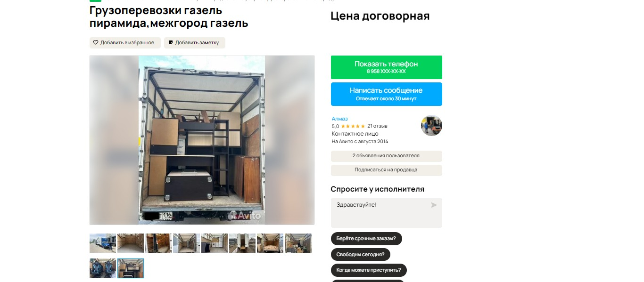View 2 объявления пользователя

(x=387, y=156)
